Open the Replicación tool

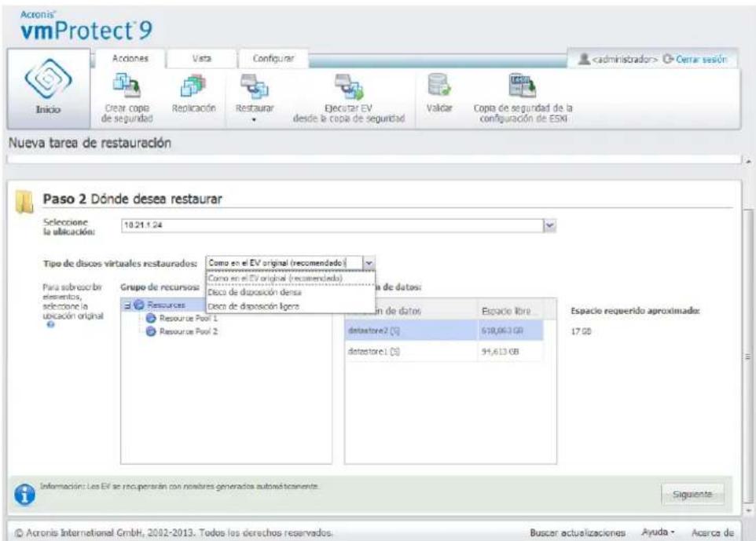click(193, 86)
